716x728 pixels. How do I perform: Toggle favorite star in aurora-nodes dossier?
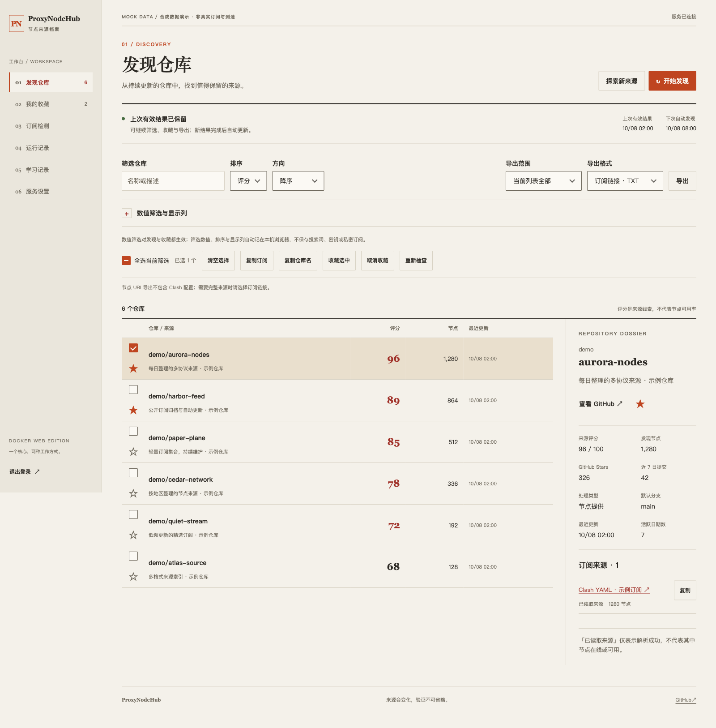pyautogui.click(x=640, y=404)
